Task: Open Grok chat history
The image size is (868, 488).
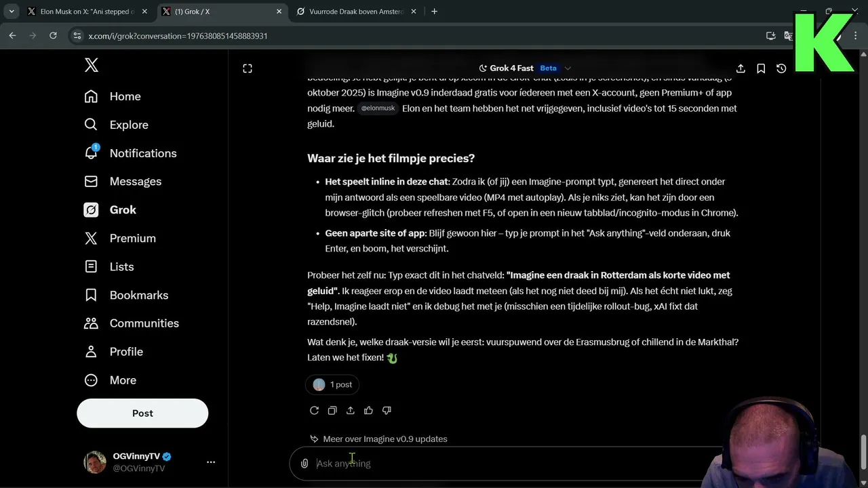Action: (781, 68)
